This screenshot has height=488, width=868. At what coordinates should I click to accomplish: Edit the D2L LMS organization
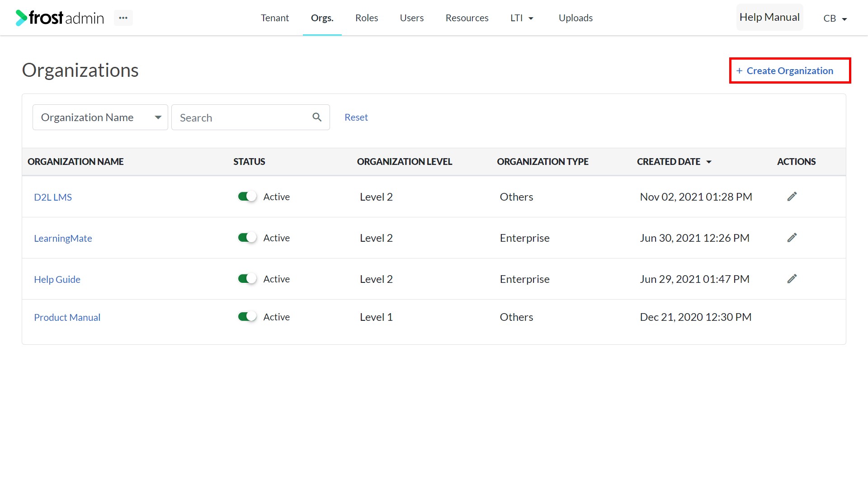[792, 197]
